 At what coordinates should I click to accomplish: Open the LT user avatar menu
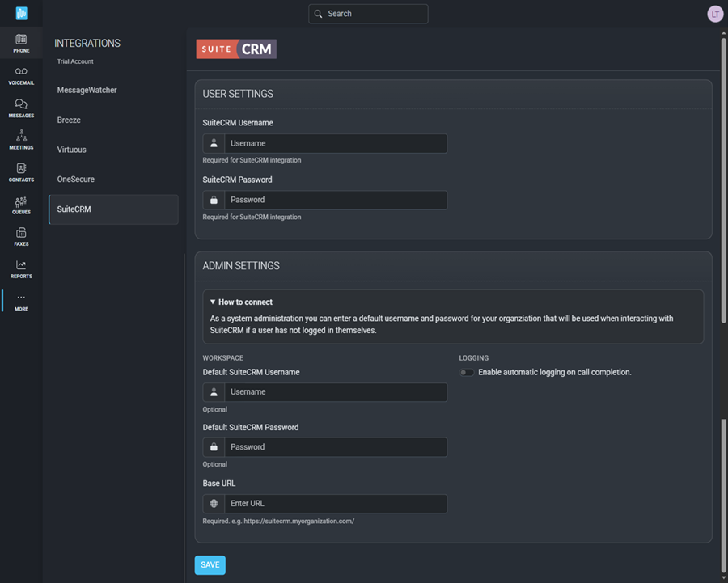(714, 14)
